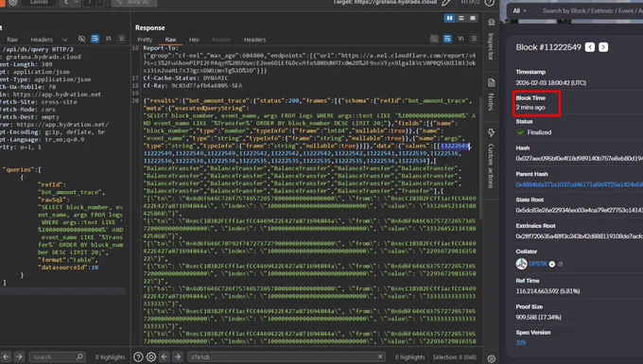Open the Notes side panel

492,95
